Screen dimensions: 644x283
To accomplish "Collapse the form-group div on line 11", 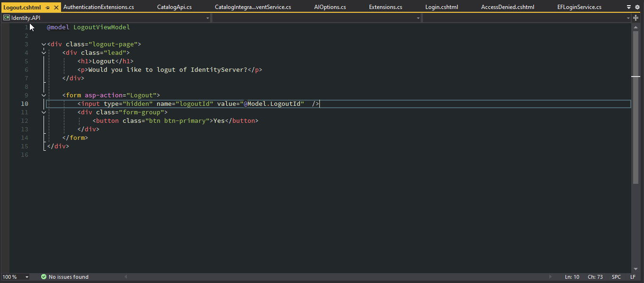I will pos(44,112).
